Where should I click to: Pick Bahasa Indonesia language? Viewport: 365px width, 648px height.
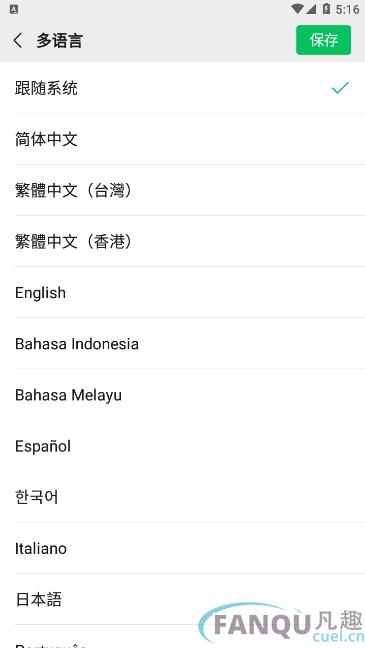pos(182,343)
